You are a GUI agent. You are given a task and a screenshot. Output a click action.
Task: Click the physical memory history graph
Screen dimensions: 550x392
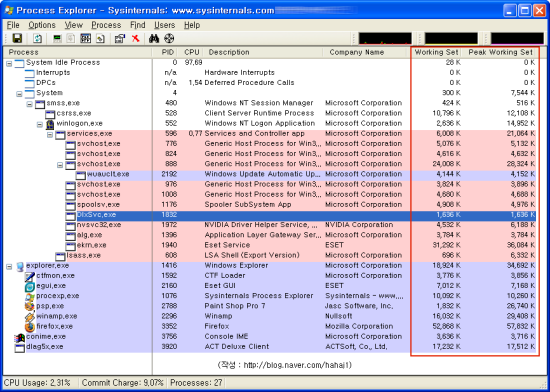tap(517, 39)
